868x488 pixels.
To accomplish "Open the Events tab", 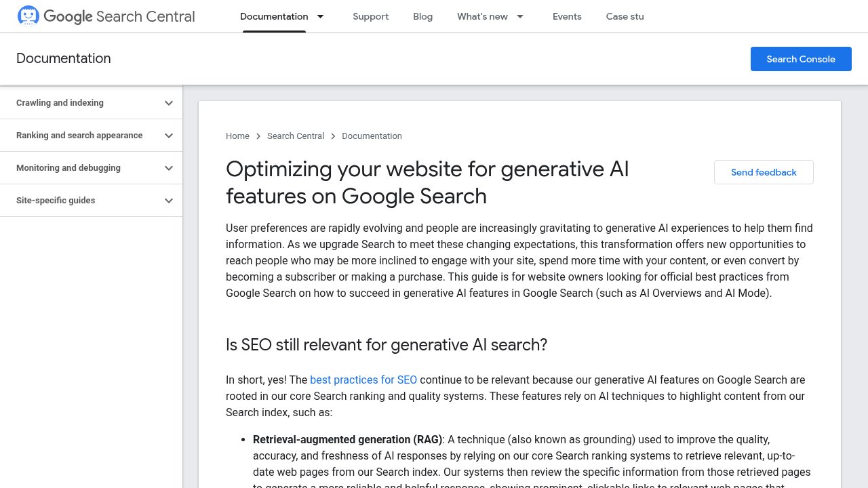I will pyautogui.click(x=567, y=16).
